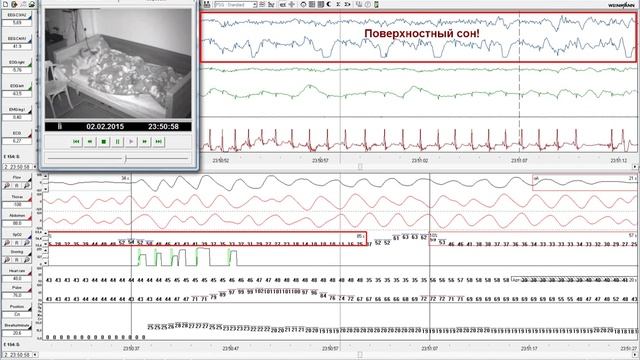Select the ECG channel label

point(17,133)
